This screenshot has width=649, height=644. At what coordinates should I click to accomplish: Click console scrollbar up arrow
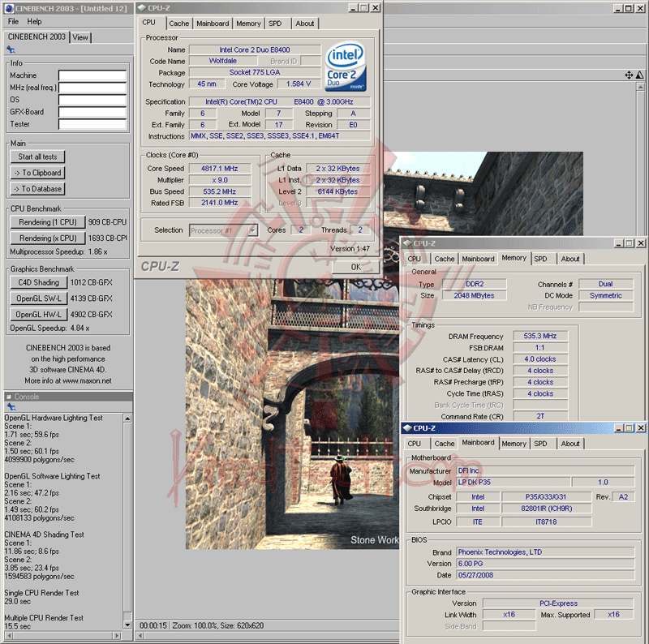coord(127,419)
